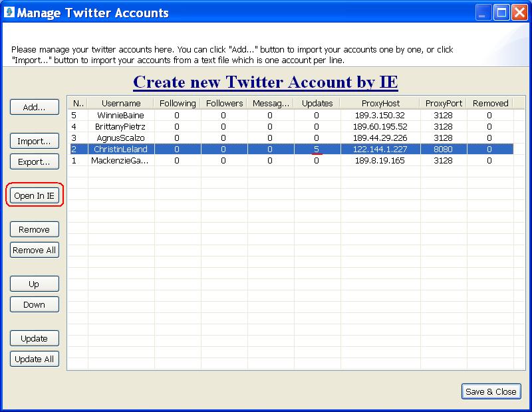Viewport: 532px width, 412px height.
Task: Move selected account with Up button
Action: (x=35, y=284)
